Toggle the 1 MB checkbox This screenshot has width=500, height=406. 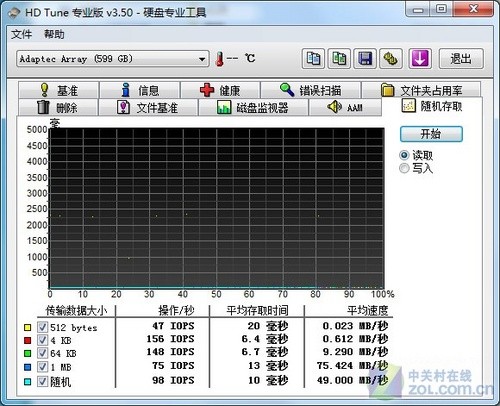tap(42, 367)
